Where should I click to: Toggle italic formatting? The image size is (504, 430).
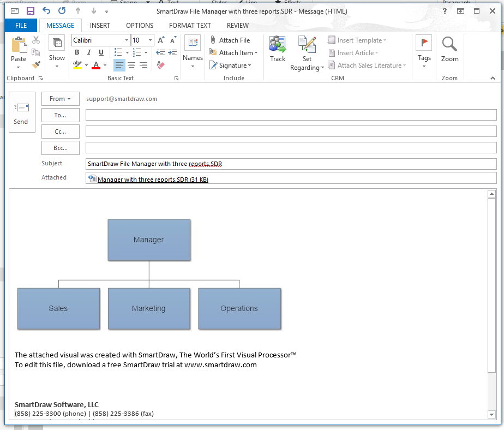[x=89, y=52]
